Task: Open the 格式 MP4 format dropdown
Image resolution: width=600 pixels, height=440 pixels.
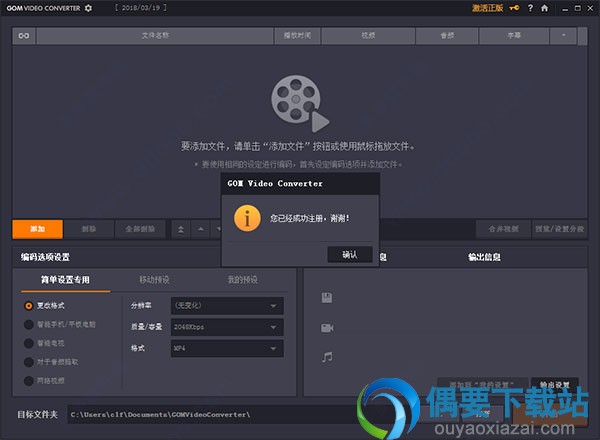Action: click(x=227, y=349)
